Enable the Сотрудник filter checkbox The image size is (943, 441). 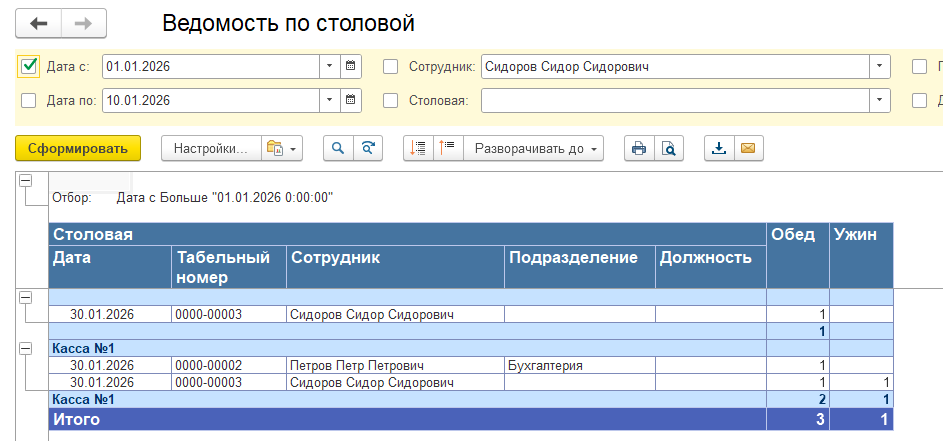392,67
